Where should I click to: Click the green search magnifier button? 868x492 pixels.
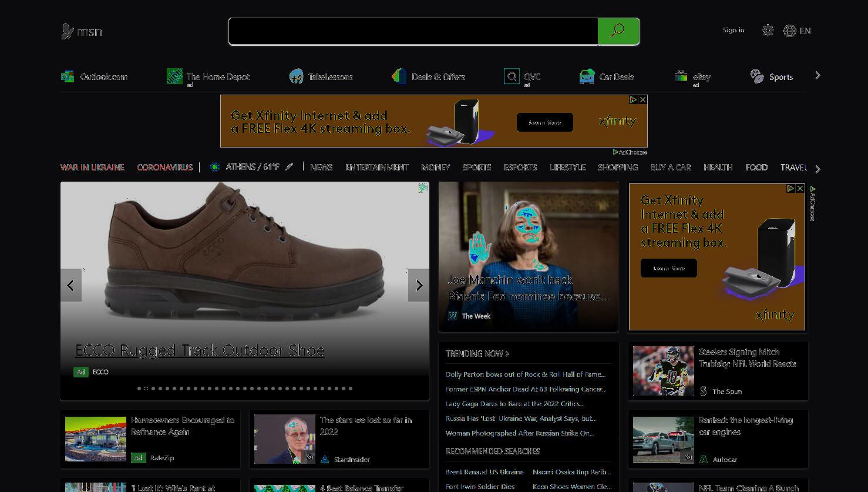click(618, 31)
